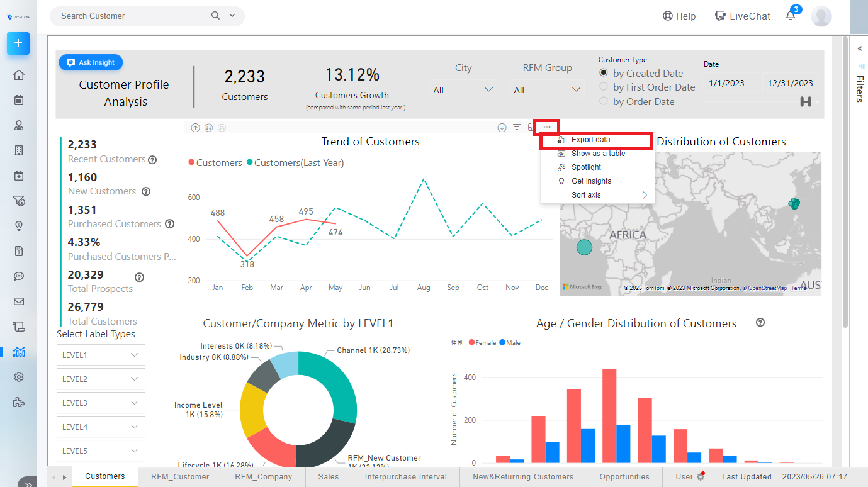Open the settings gear in sidebar
The width and height of the screenshot is (868, 487).
(19, 377)
